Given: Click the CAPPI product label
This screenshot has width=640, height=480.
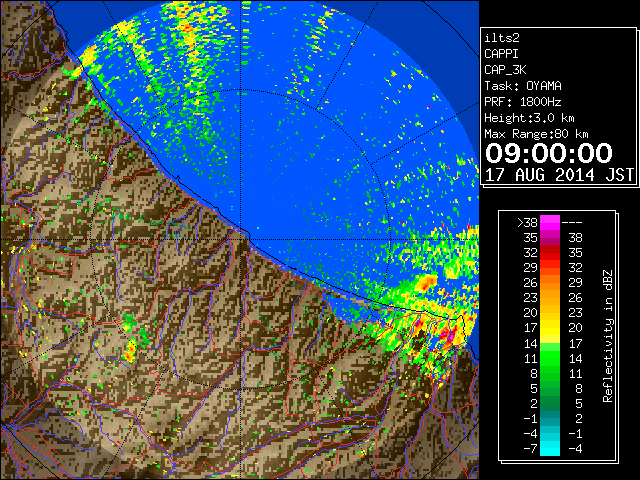Looking at the screenshot, I should (501, 54).
